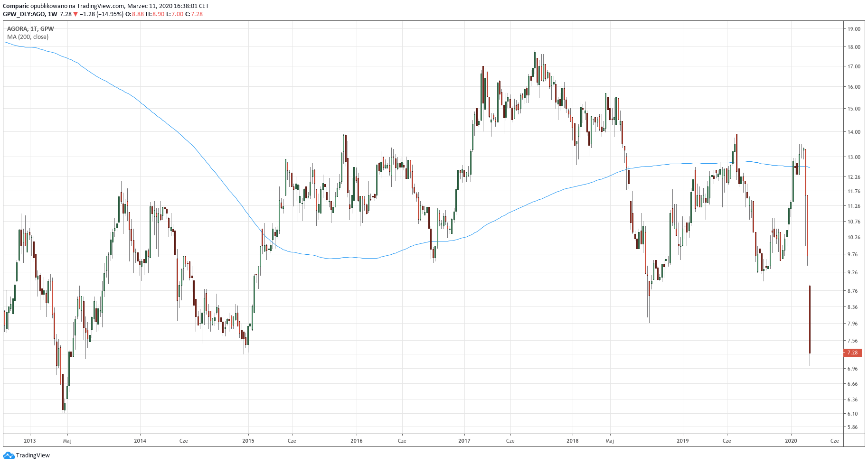Click the Maj 2018 time axis label
The width and height of the screenshot is (868, 464).
tap(610, 441)
